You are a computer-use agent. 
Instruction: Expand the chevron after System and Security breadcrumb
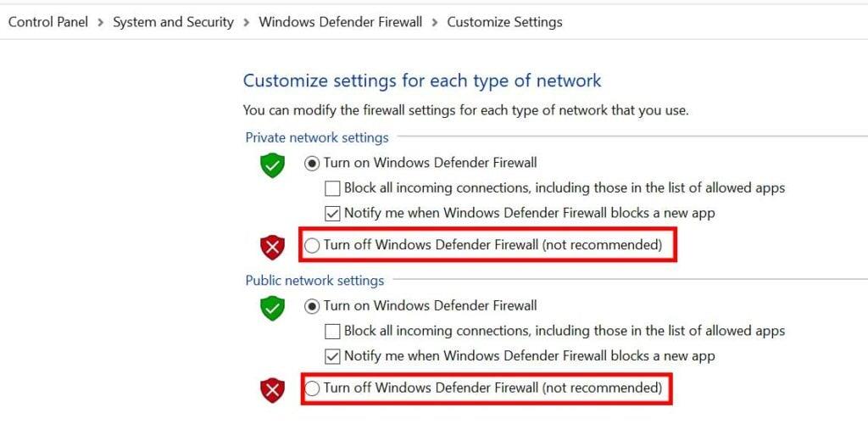(246, 23)
